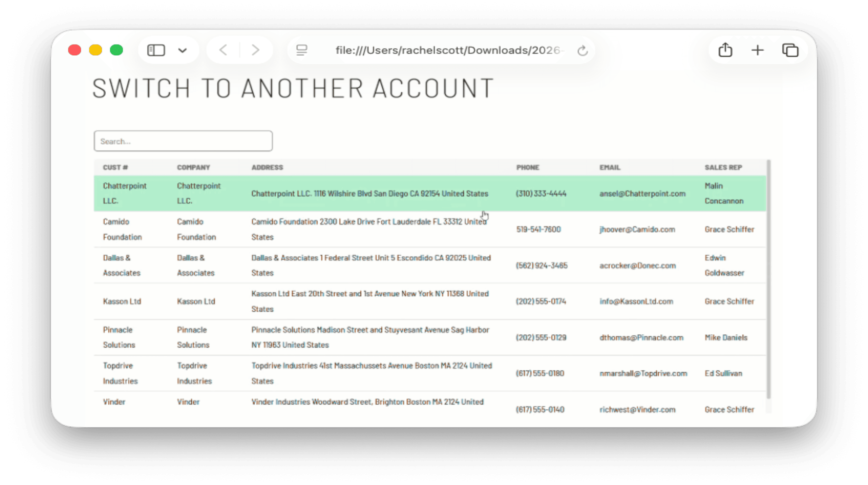Click the Chatterpoint LLC. 1116 Wilshire Blvd address

click(370, 194)
